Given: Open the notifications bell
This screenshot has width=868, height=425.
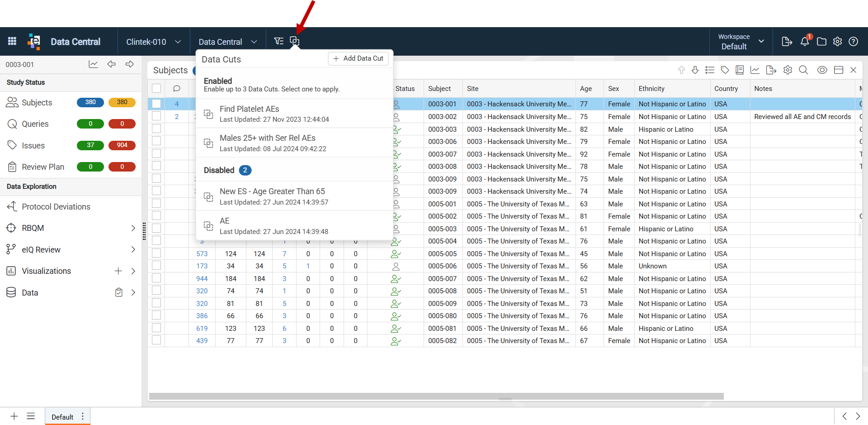Looking at the screenshot, I should pos(805,41).
